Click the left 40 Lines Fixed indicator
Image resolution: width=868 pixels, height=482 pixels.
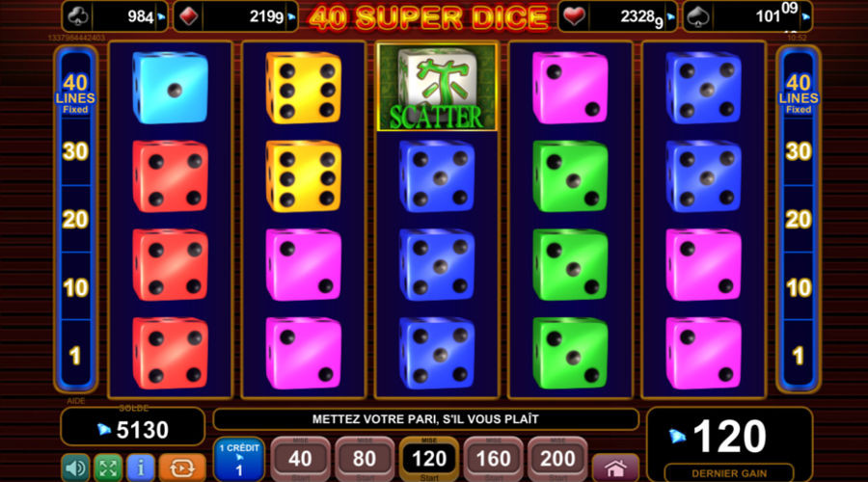tap(75, 94)
